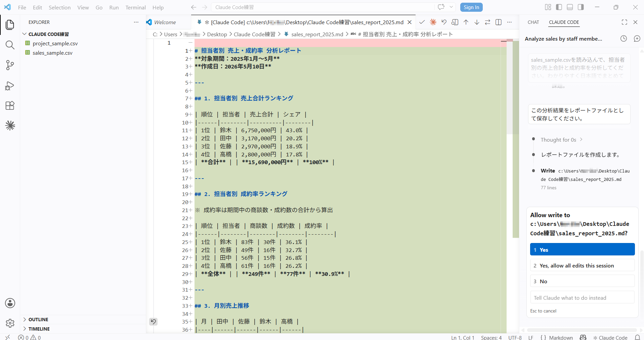Open Explorer Views and More Actions ellipsis
The height and width of the screenshot is (340, 644).
click(x=136, y=22)
